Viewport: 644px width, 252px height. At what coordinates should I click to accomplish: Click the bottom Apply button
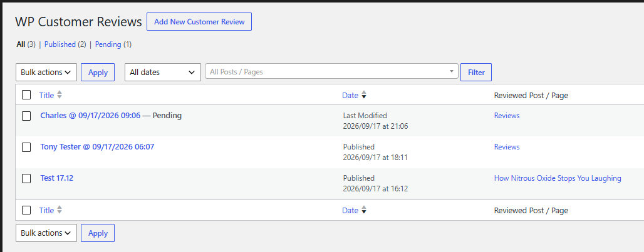click(98, 233)
